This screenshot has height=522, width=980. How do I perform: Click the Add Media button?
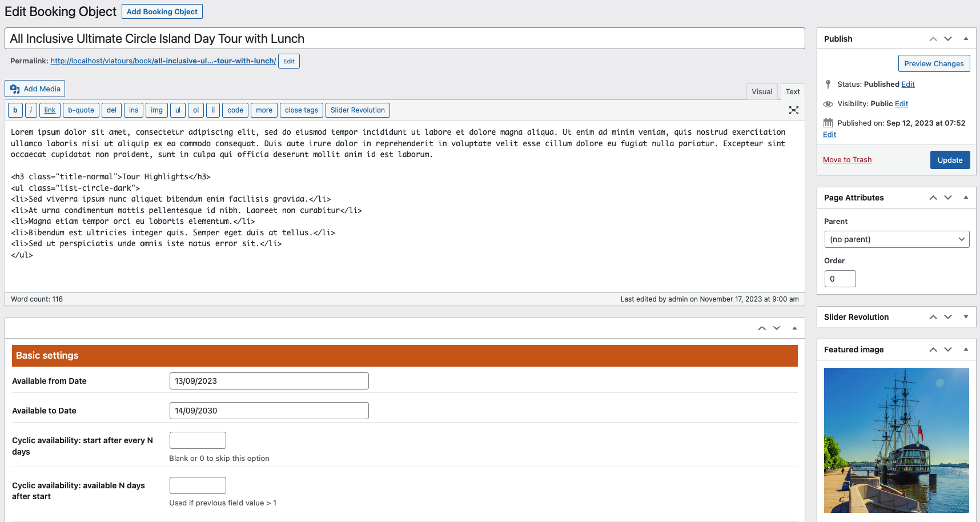pos(35,89)
